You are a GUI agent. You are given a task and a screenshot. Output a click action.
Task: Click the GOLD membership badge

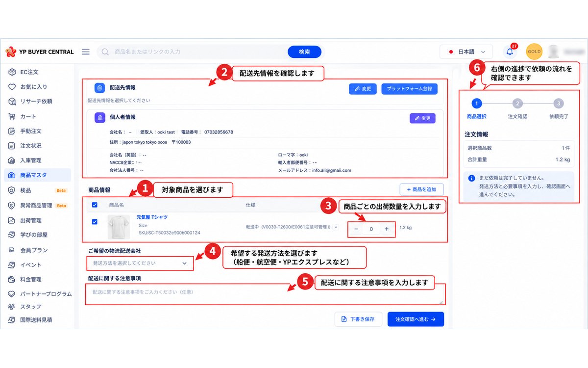[x=534, y=52]
